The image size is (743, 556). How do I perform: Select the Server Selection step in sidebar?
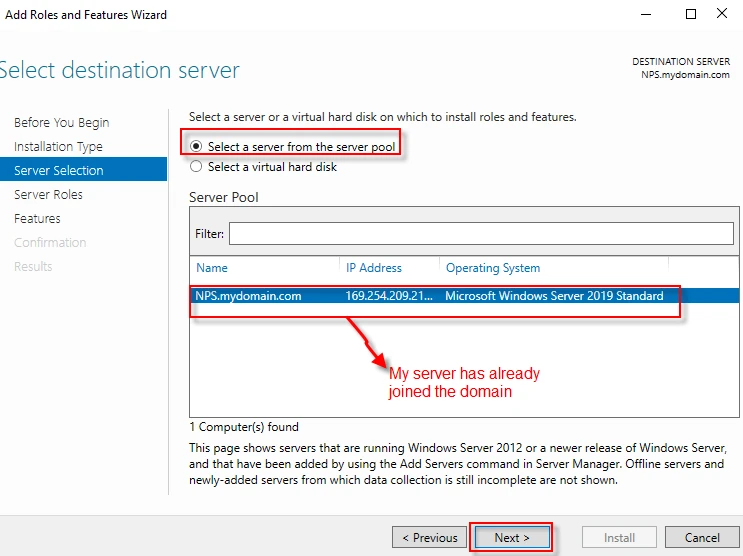59,170
